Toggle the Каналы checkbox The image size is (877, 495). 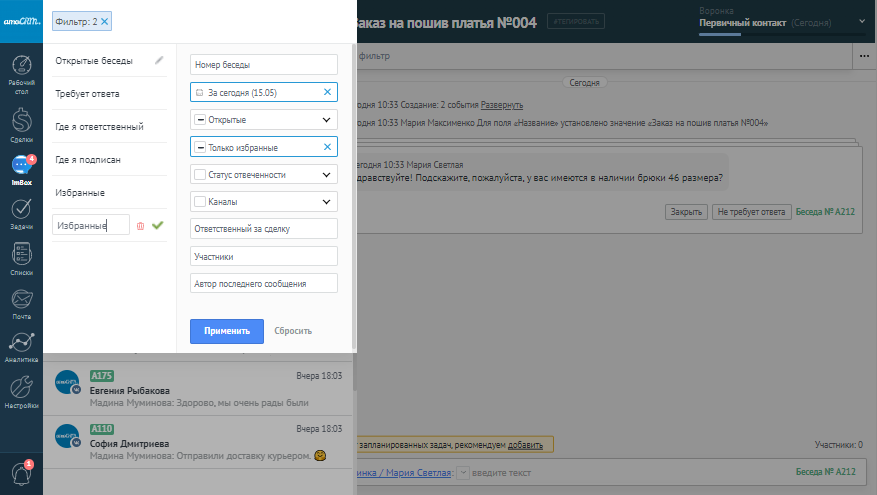(x=200, y=202)
